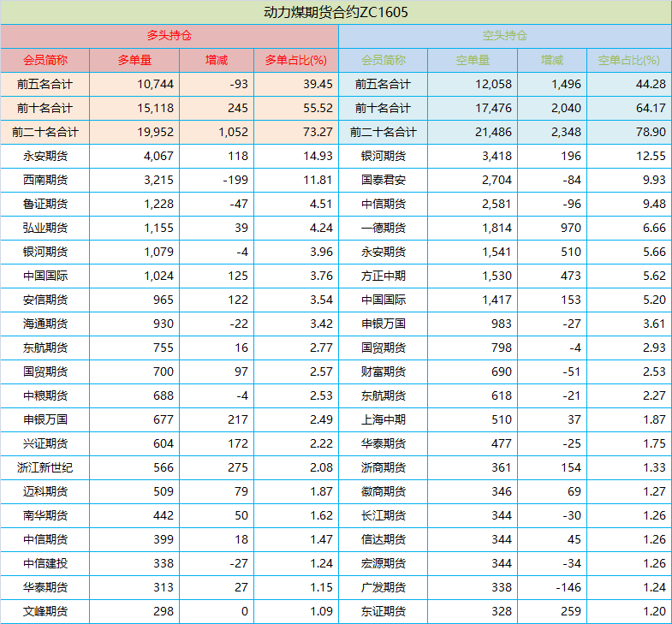Click the 鲁证期货 member name
The height and width of the screenshot is (624, 672).
click(x=45, y=204)
